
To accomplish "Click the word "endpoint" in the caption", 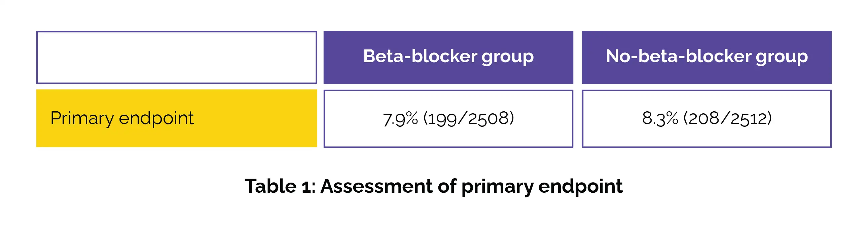I will (x=580, y=186).
